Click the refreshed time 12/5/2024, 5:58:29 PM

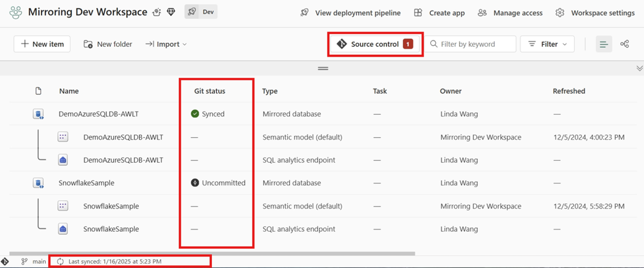589,206
